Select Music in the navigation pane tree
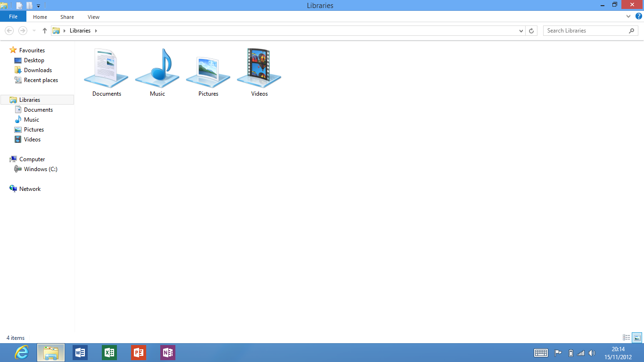 click(x=32, y=120)
